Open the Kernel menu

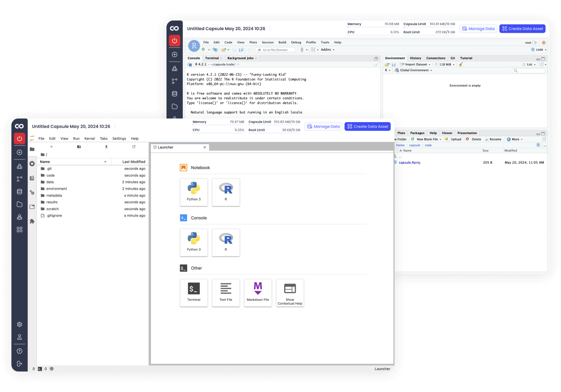(x=89, y=139)
